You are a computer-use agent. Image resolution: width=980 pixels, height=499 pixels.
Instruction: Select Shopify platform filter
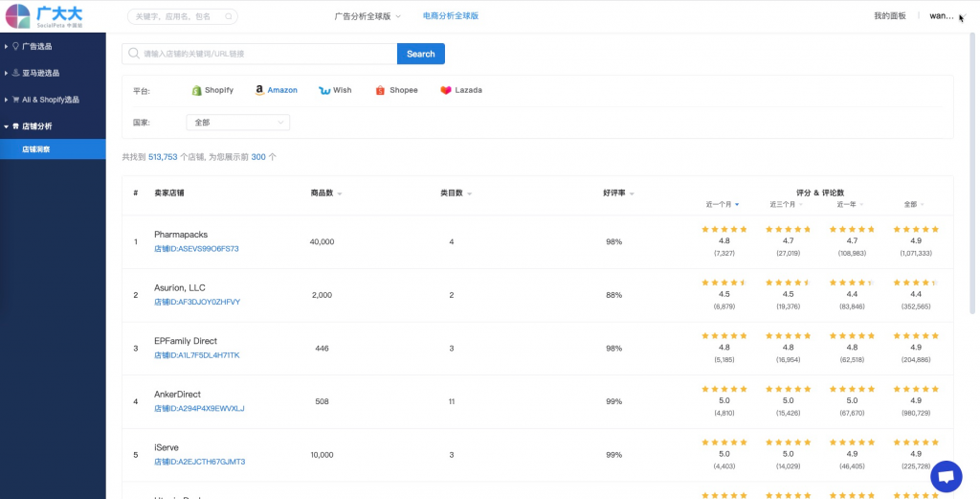(212, 91)
